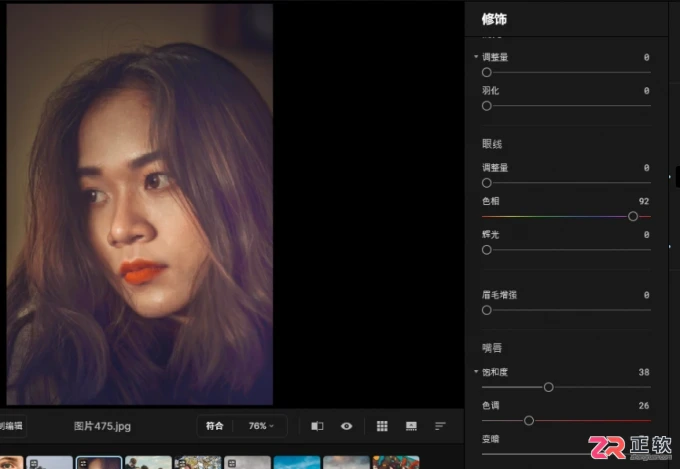The image size is (680, 469).
Task: Click the 羽化 slider handle
Action: coord(487,106)
